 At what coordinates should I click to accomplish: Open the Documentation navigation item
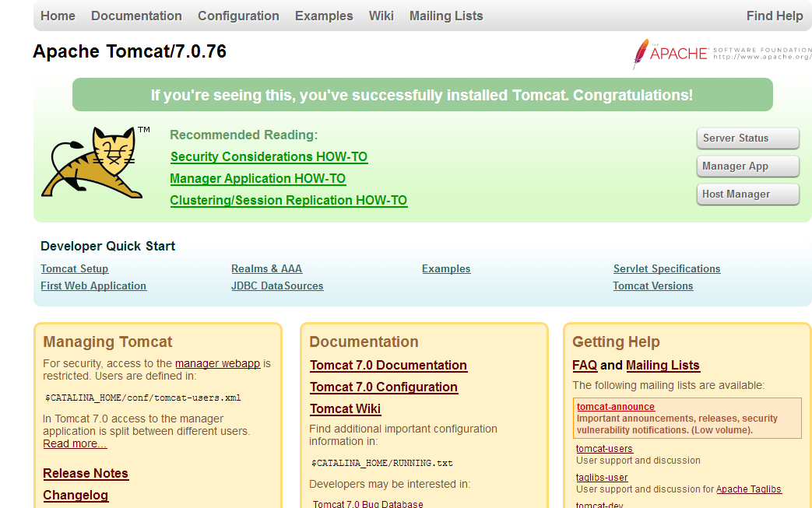coord(137,16)
